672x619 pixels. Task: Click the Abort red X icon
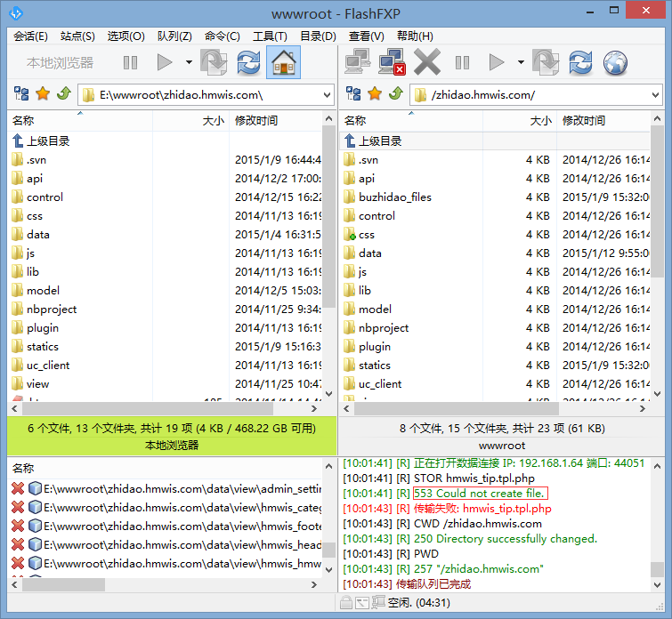coord(427,62)
